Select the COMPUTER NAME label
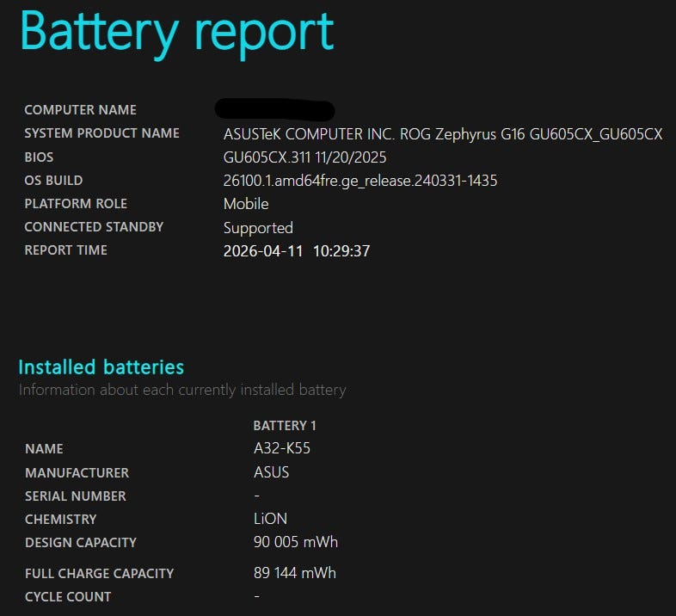Screen dimensions: 676x616 point(80,110)
